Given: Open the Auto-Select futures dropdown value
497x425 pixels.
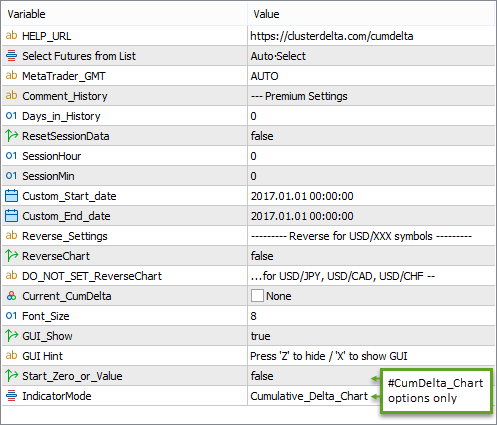Looking at the screenshot, I should 371,56.
